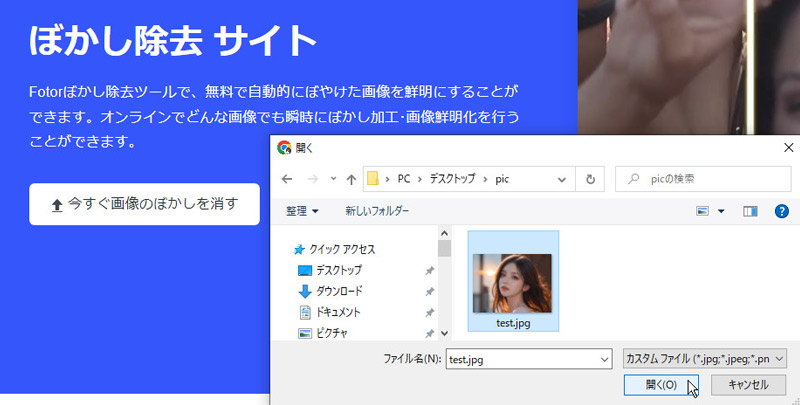Expand the recent locations chevron

pyautogui.click(x=333, y=180)
